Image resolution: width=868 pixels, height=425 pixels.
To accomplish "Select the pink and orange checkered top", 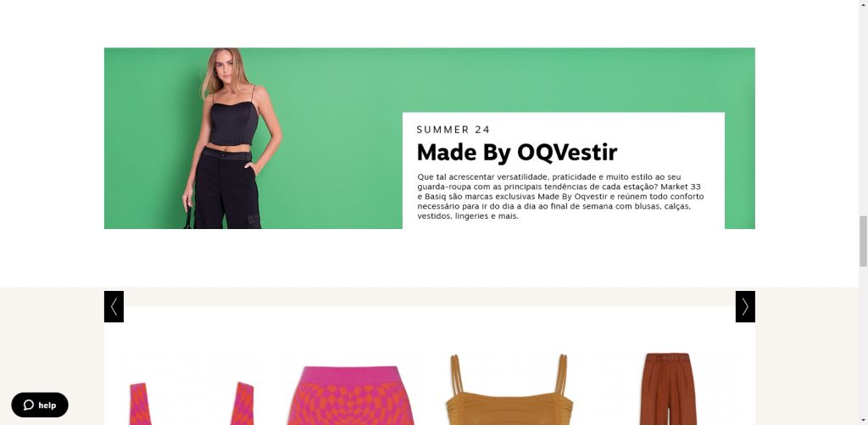I will 192,404.
